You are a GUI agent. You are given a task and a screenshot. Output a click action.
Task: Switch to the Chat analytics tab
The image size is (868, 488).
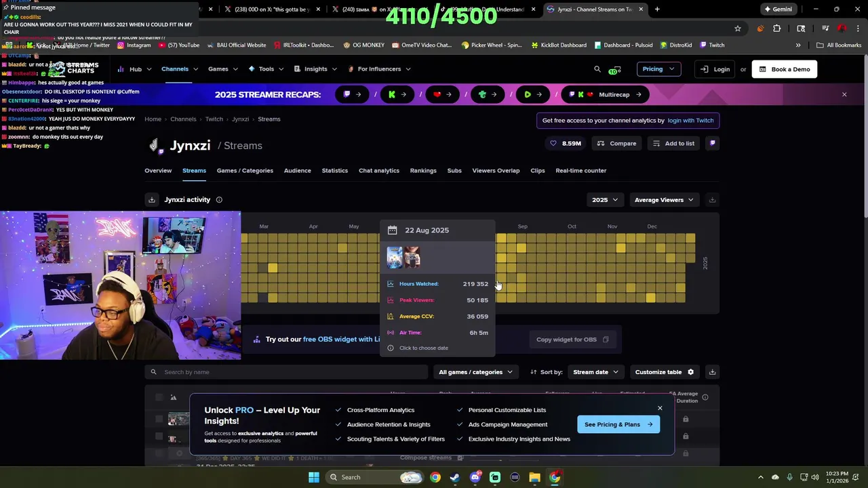378,171
